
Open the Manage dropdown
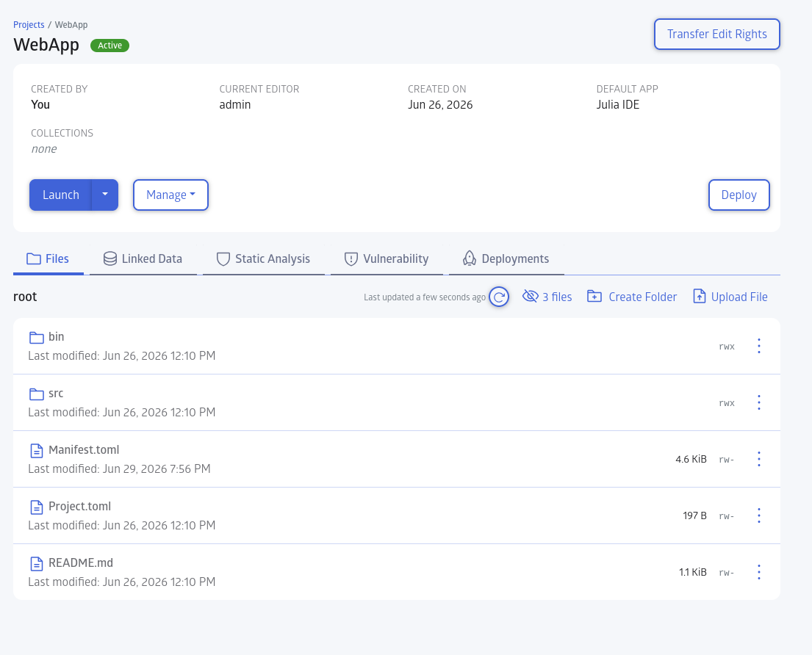point(171,195)
